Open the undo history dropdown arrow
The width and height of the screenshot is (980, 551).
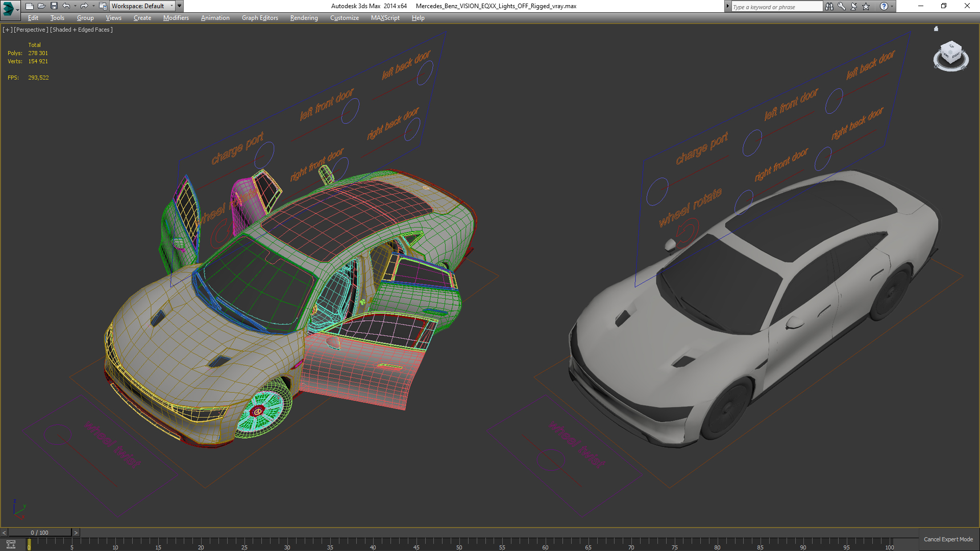pyautogui.click(x=75, y=6)
